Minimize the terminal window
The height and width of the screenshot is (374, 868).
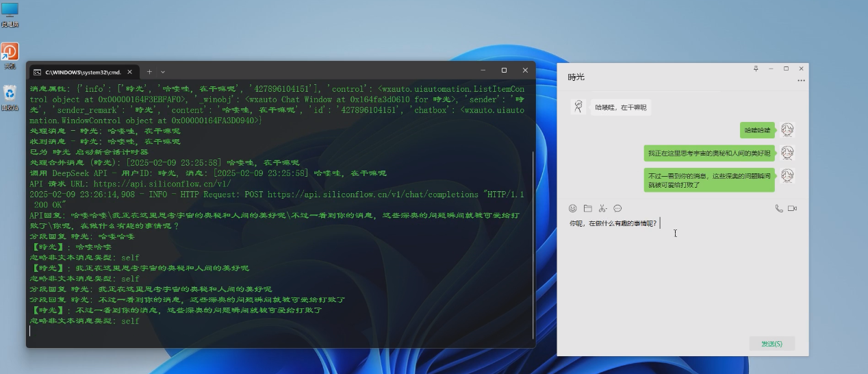click(x=483, y=70)
